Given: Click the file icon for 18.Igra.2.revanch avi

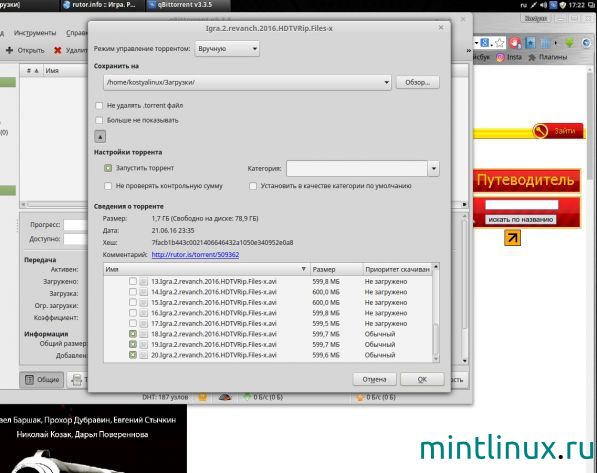Looking at the screenshot, I should tap(144, 334).
